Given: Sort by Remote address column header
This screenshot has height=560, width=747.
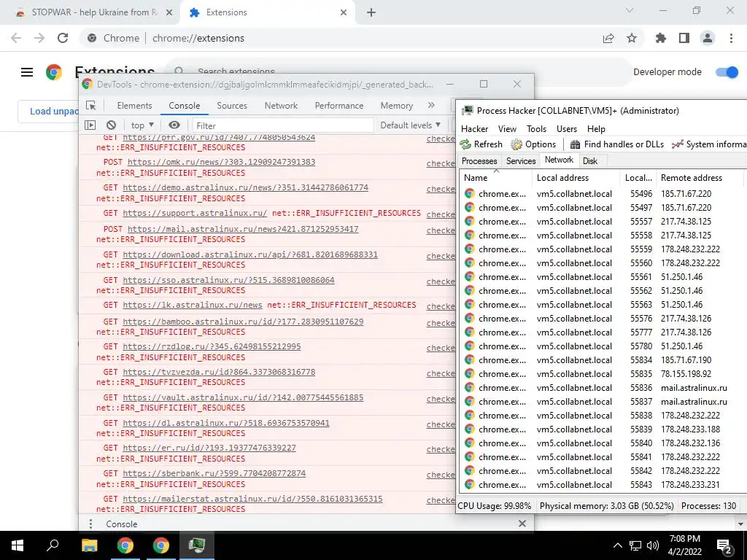Looking at the screenshot, I should pyautogui.click(x=699, y=178).
